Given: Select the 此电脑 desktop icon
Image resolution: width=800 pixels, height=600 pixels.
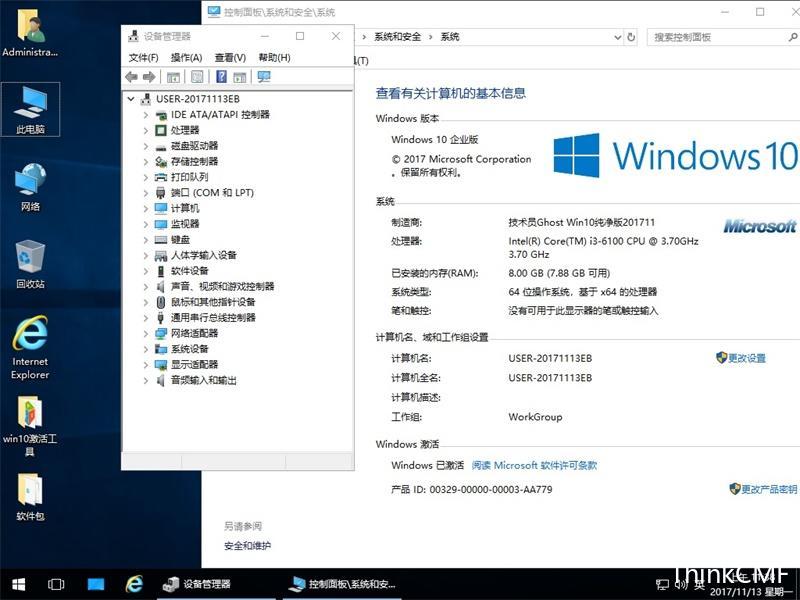Looking at the screenshot, I should click(30, 109).
